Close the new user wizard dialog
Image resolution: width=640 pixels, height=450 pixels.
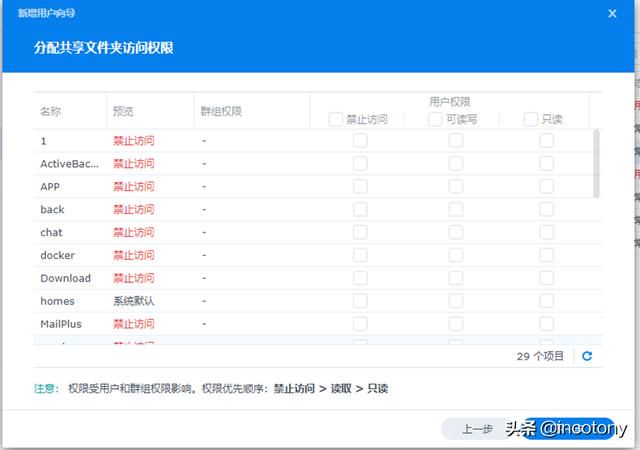point(612,13)
